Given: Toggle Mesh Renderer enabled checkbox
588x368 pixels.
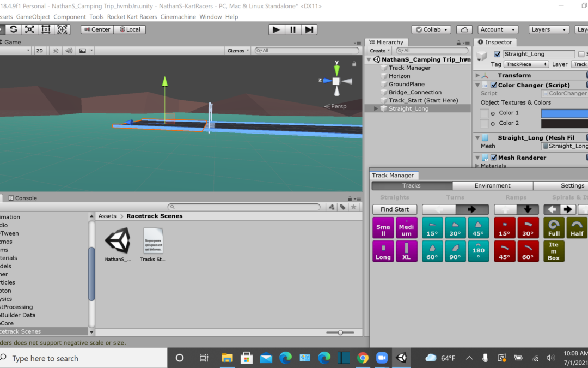Looking at the screenshot, I should (x=493, y=158).
